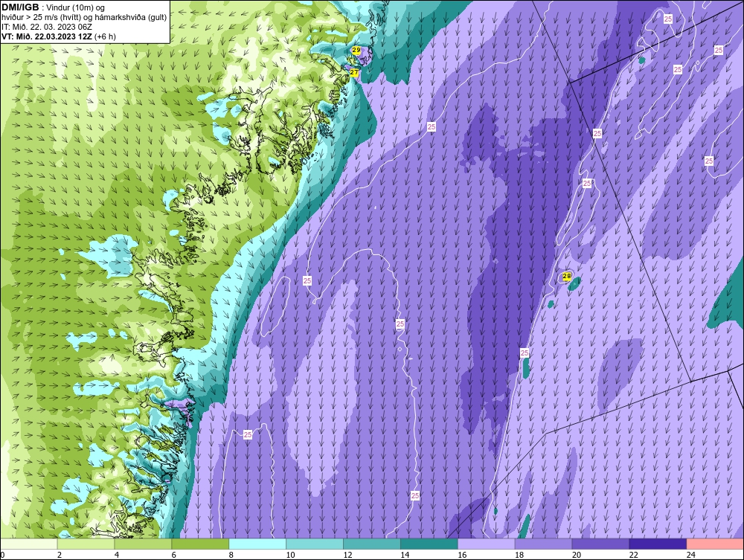Pick the 2–4 m/s legend color

[x=86, y=544]
